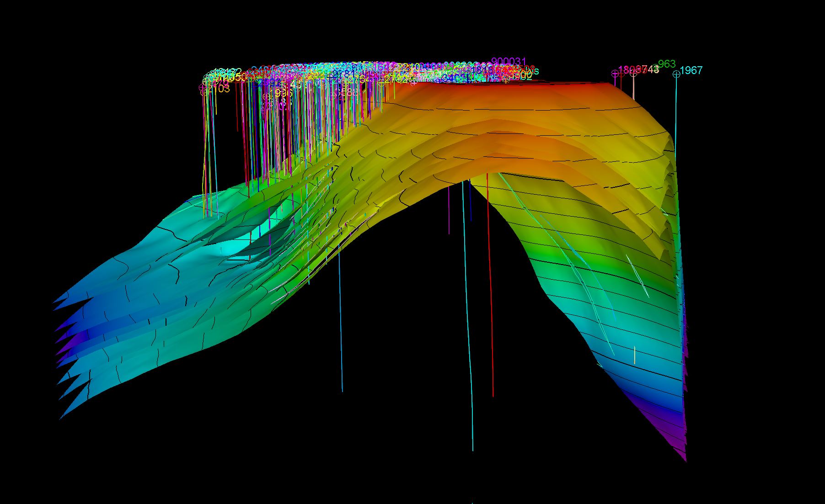This screenshot has width=825, height=504.
Task: Select the white line segment on right flank
Action: coord(637,275)
